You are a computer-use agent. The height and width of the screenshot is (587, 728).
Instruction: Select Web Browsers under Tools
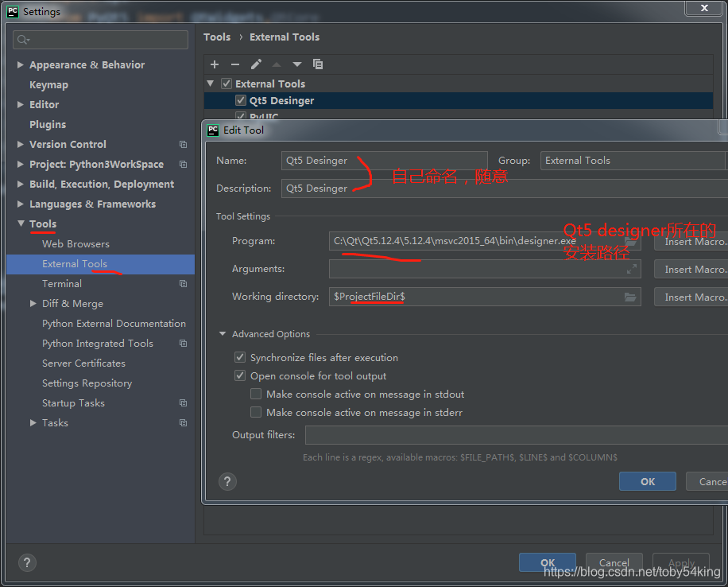(76, 244)
